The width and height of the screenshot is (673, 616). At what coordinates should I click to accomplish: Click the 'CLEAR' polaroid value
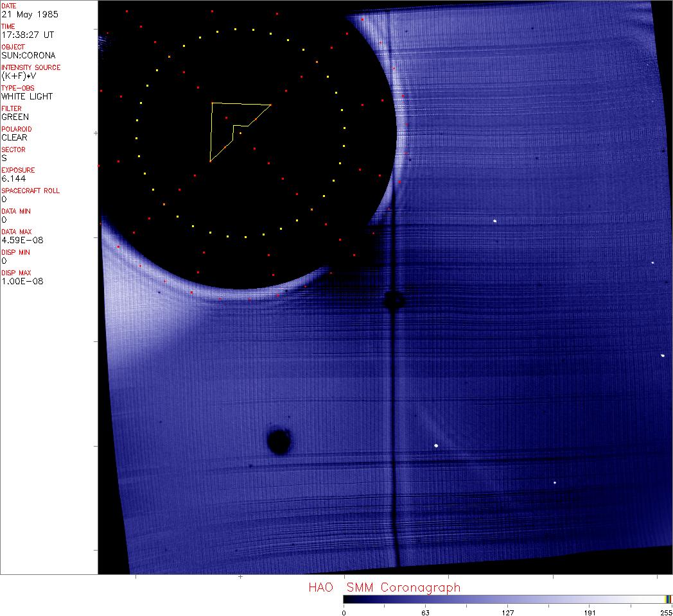pyautogui.click(x=15, y=137)
